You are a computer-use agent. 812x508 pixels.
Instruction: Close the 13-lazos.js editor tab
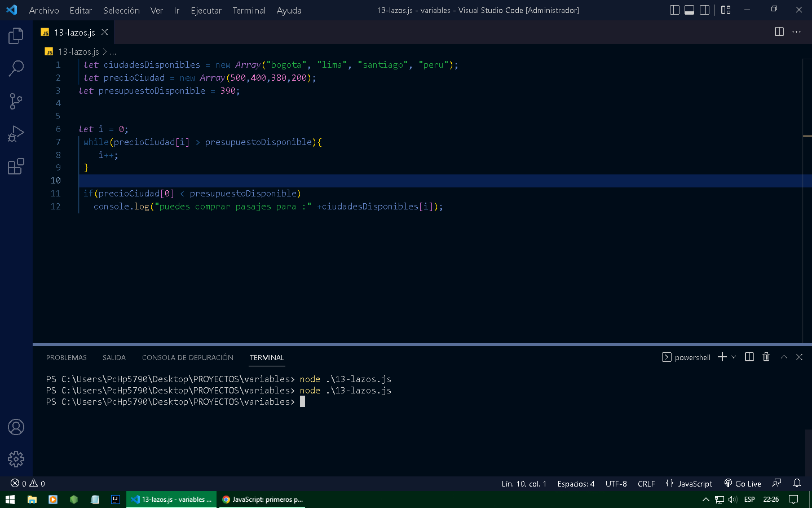coord(104,32)
